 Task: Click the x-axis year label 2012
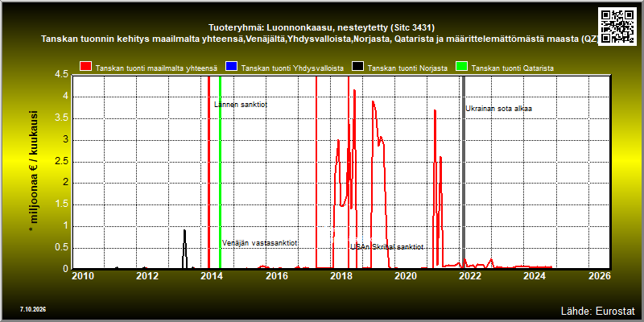pos(147,276)
